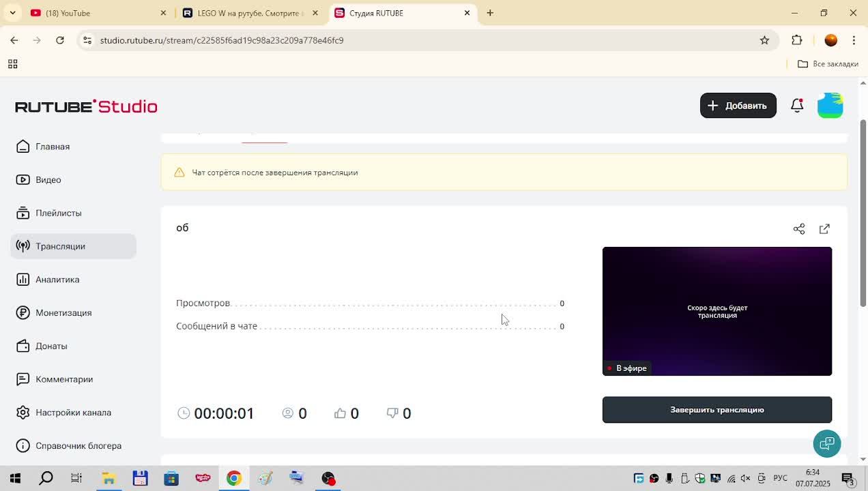Click the viewers count icon
The image size is (868, 491).
pyautogui.click(x=288, y=413)
